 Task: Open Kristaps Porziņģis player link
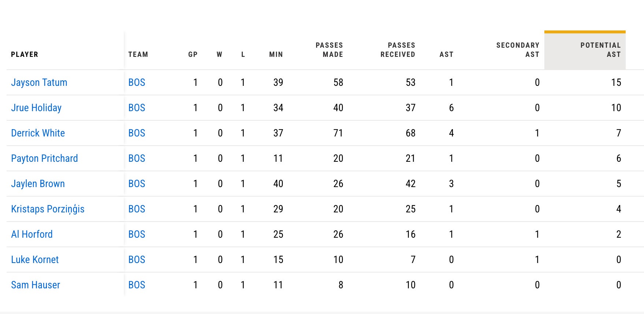click(48, 209)
